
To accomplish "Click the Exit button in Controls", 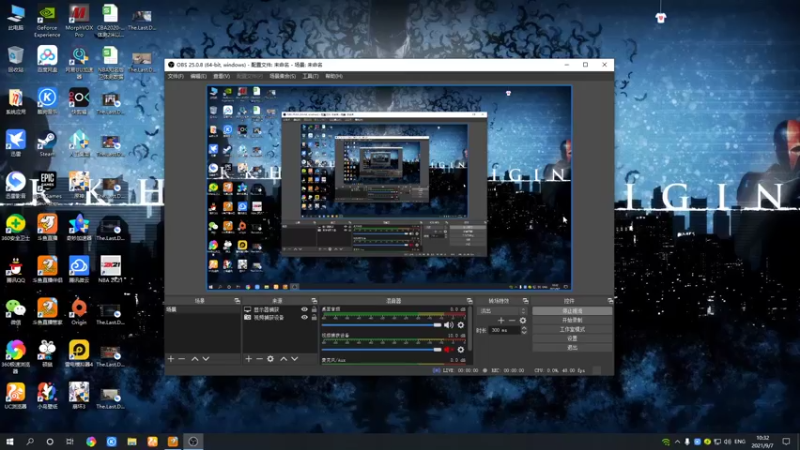I will [572, 347].
